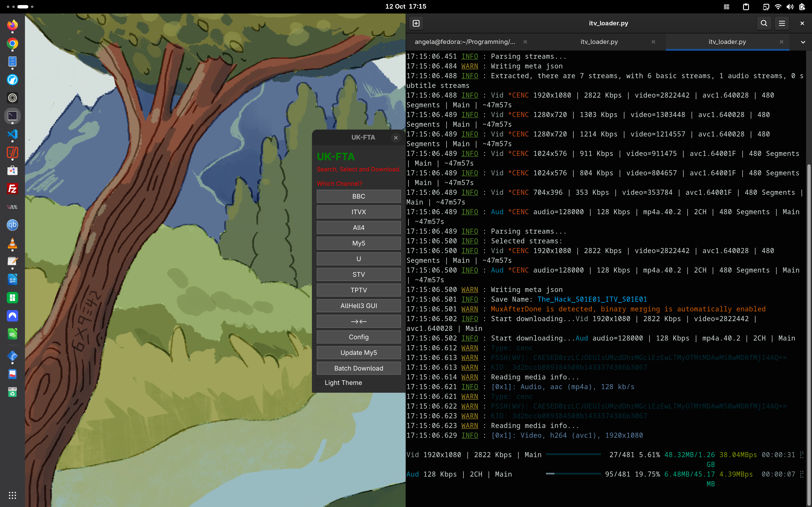Open the clock calendar dropdown
The width and height of the screenshot is (812, 507).
pyautogui.click(x=406, y=6)
